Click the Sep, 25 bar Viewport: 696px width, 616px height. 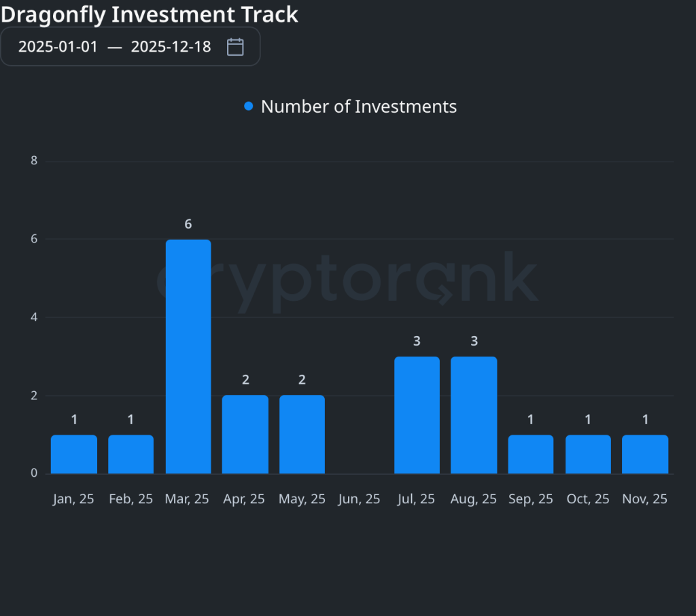pyautogui.click(x=530, y=452)
